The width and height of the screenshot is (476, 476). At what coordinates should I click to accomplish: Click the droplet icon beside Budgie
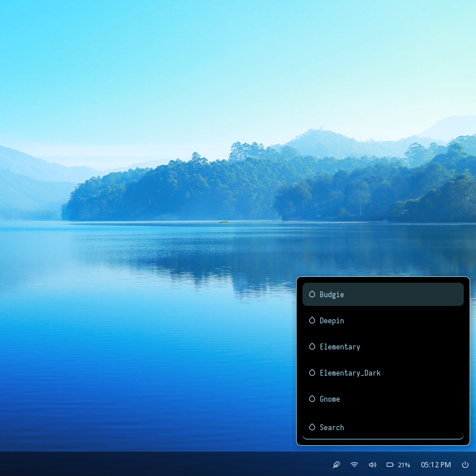tap(312, 294)
